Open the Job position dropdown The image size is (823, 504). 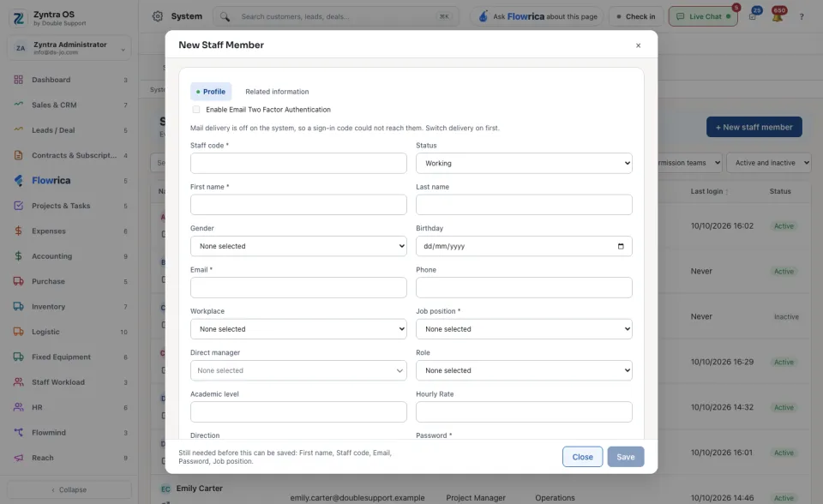(x=524, y=329)
